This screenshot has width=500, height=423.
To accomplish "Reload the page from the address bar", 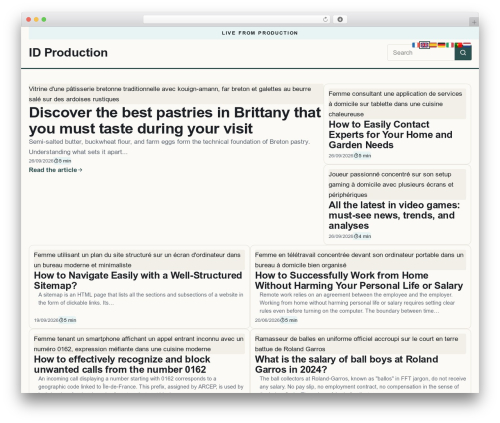I will (x=325, y=19).
